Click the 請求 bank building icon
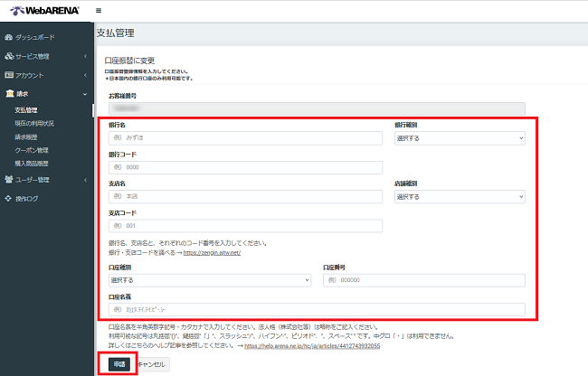Screen dimensions: 588x376 pos(9,93)
